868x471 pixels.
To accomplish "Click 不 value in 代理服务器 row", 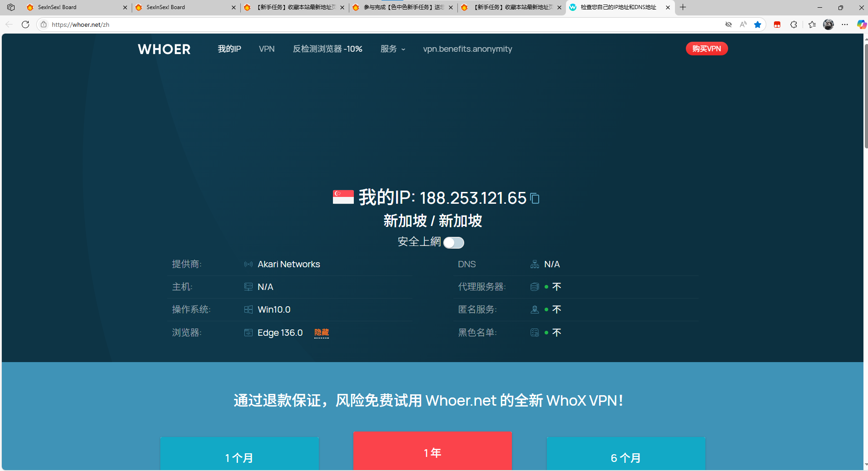I will tap(557, 287).
